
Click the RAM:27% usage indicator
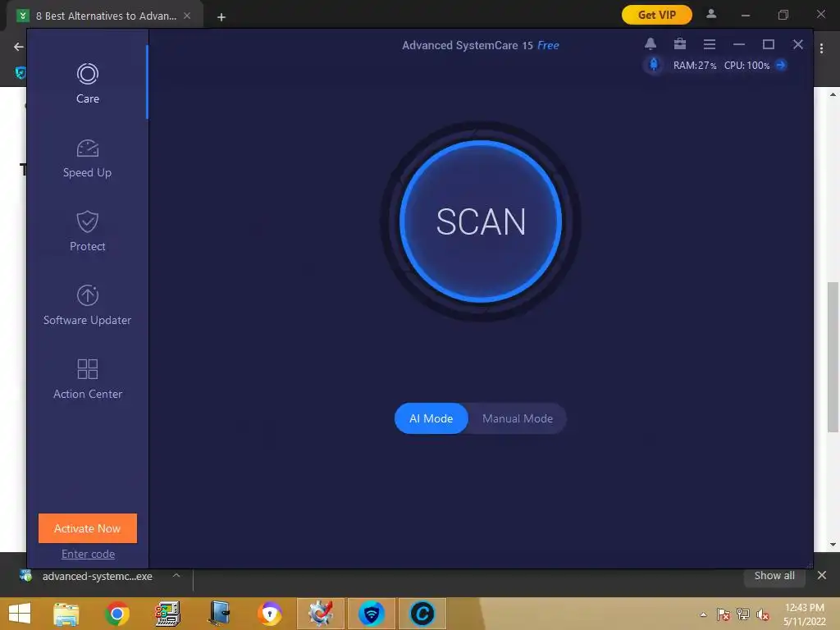coord(695,66)
